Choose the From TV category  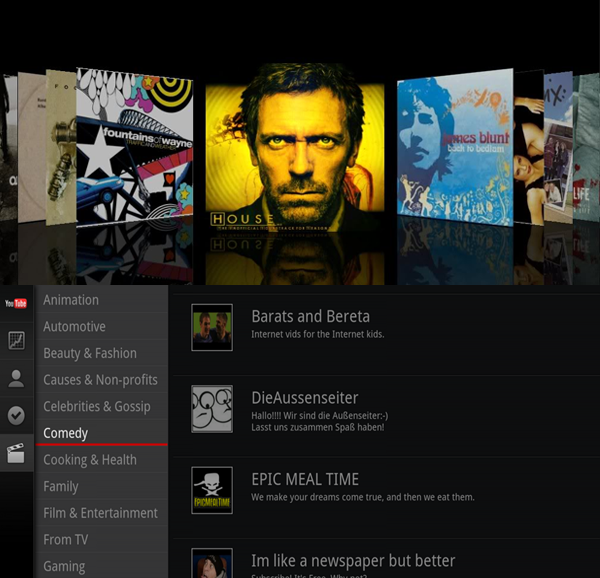point(101,539)
